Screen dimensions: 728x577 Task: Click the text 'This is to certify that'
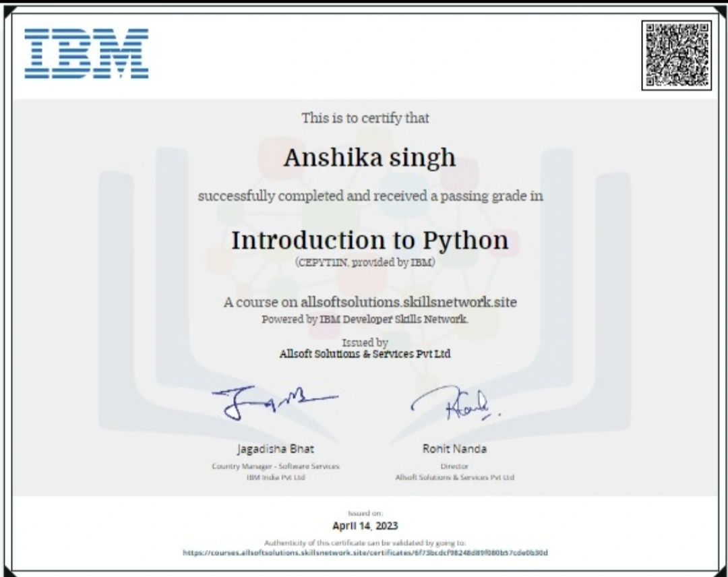pyautogui.click(x=365, y=119)
